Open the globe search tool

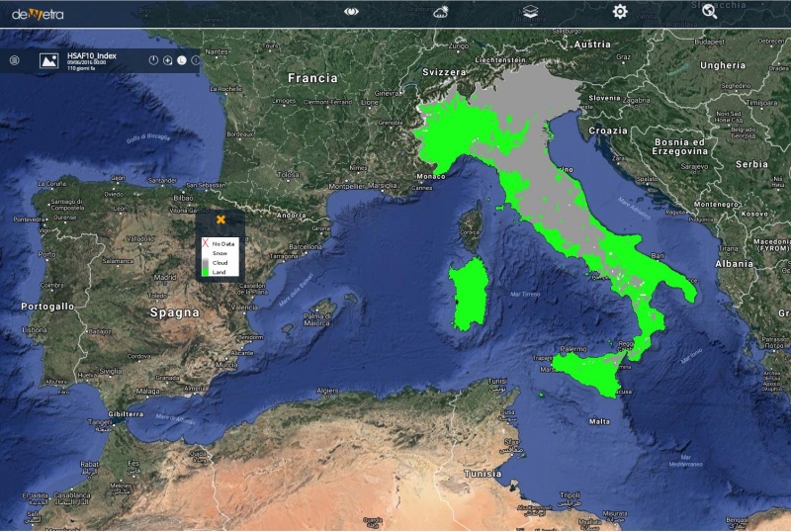pyautogui.click(x=709, y=12)
